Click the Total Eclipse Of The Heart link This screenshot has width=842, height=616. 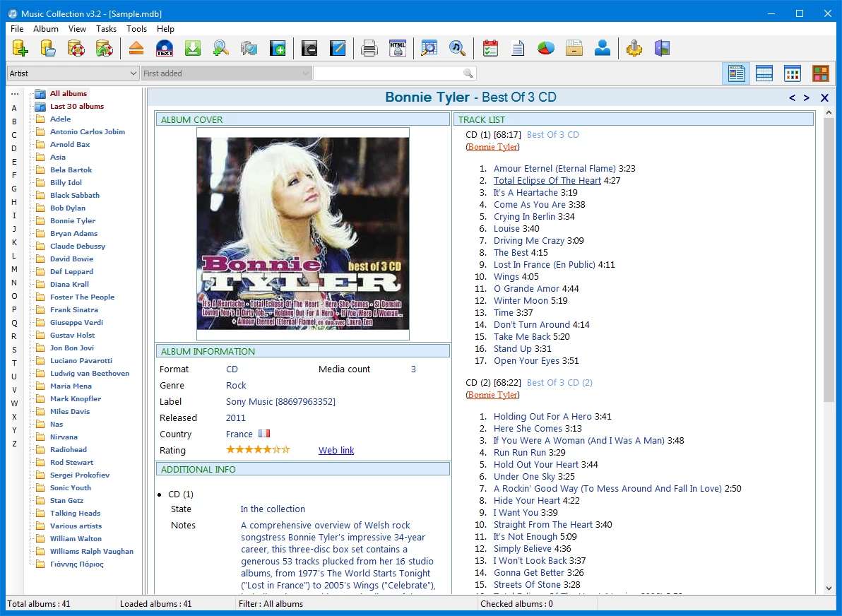(547, 180)
